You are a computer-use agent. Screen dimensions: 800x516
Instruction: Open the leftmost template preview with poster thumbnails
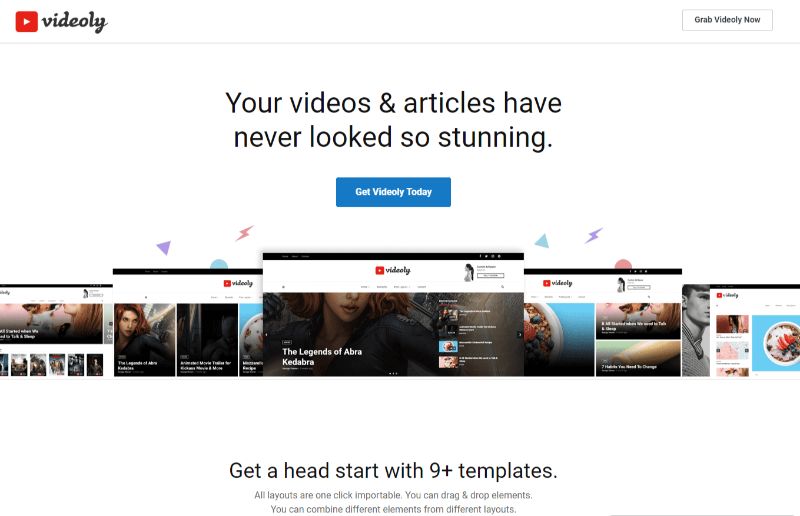56,331
